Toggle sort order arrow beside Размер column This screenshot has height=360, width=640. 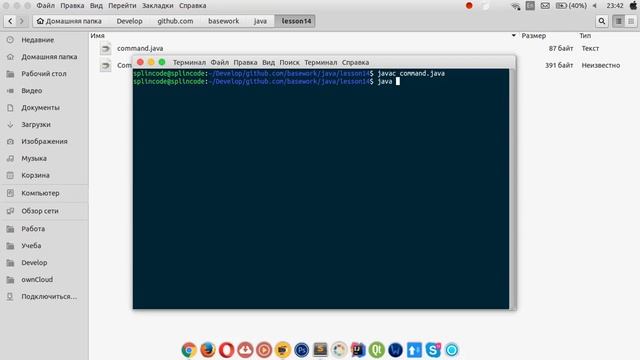point(513,36)
